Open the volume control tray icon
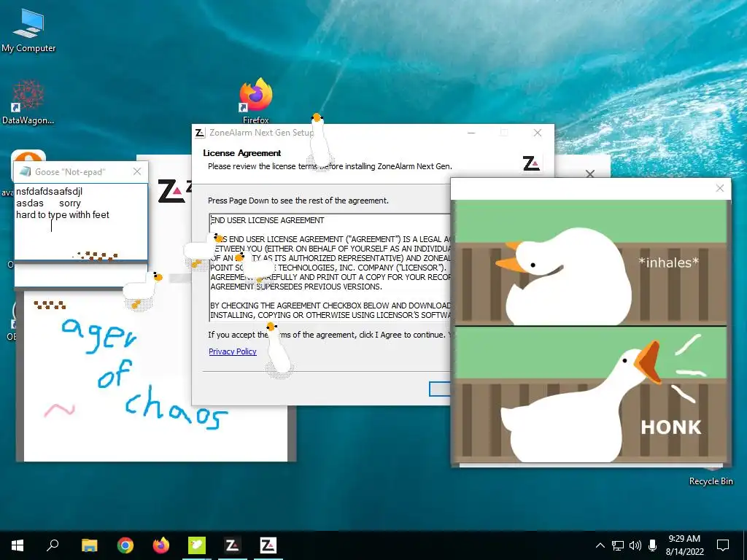 [x=635, y=545]
